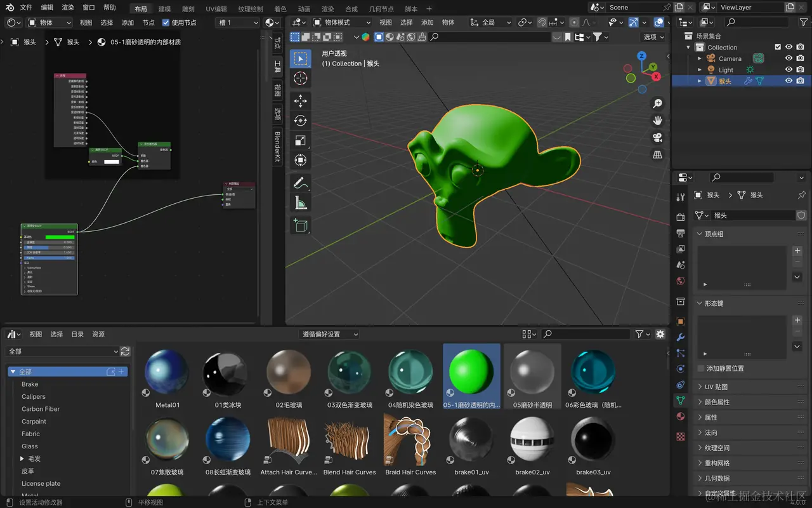Switch perspective/orthographic grid icon
Viewport: 812px width, 508px height.
pos(657,155)
